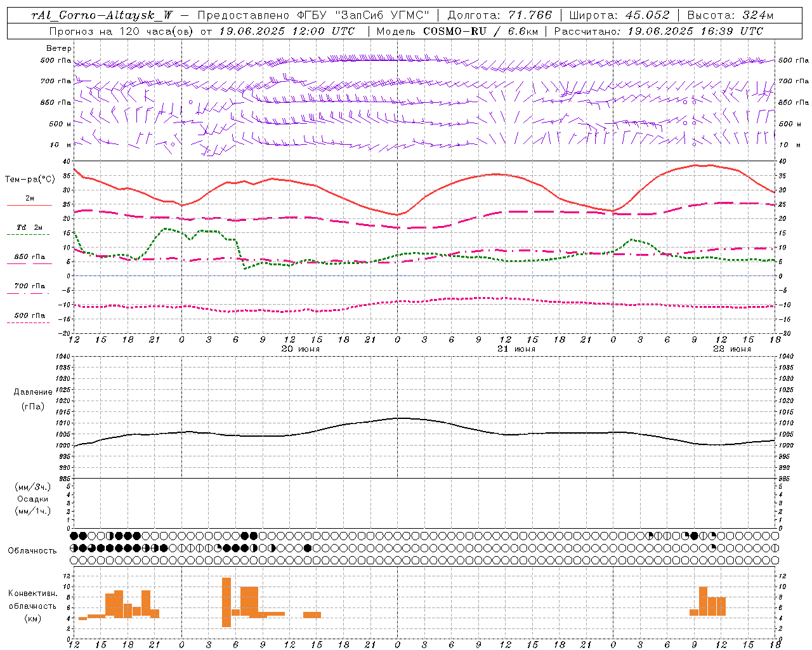Click the Td 2м legend entry

click(x=29, y=227)
